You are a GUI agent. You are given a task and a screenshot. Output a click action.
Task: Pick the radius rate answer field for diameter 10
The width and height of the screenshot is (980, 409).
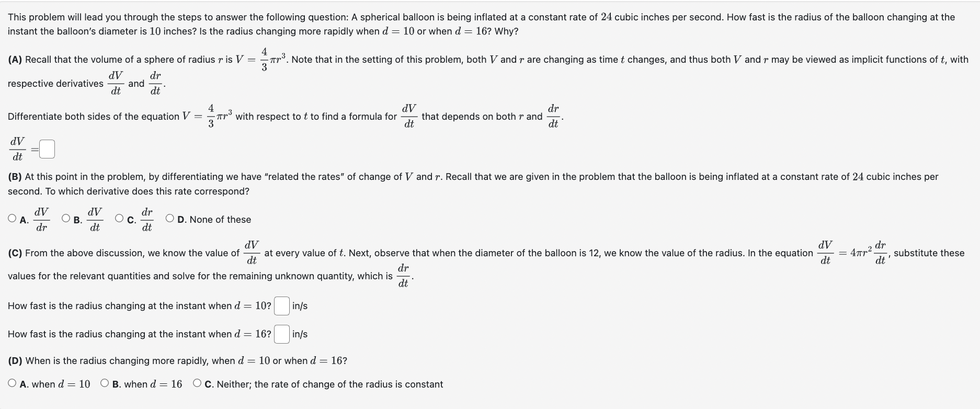(282, 306)
